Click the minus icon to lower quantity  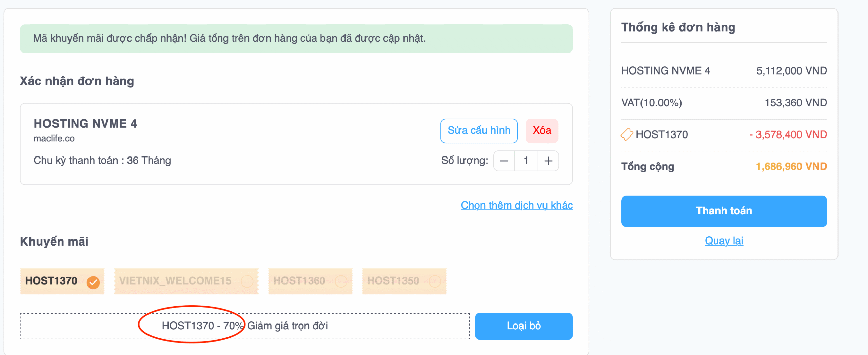pyautogui.click(x=504, y=161)
